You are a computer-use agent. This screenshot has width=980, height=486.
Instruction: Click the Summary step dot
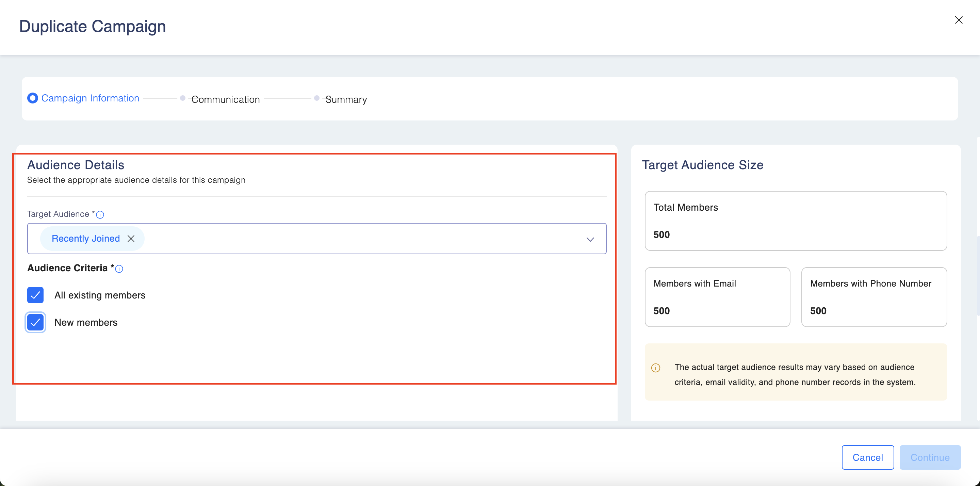pyautogui.click(x=316, y=98)
